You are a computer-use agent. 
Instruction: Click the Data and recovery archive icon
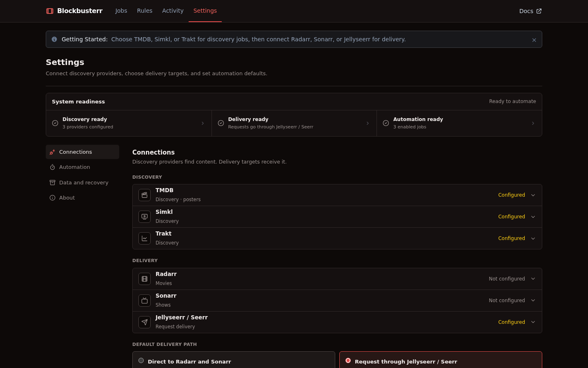(52, 183)
